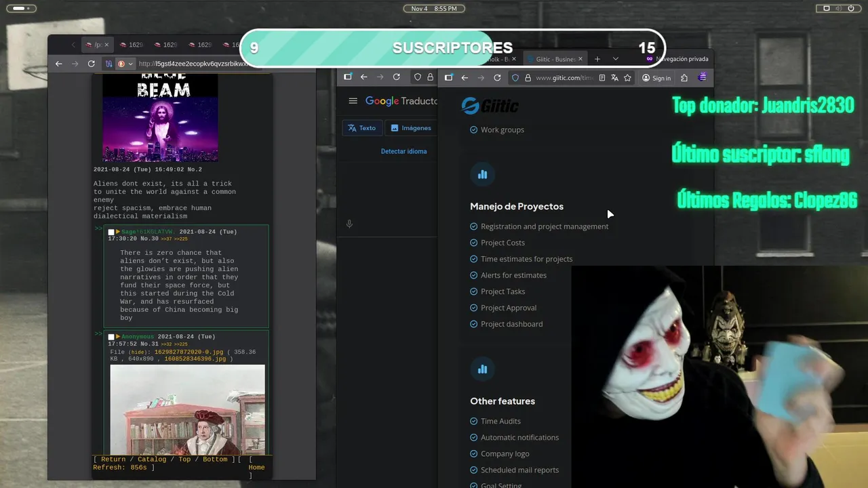Click the Sign in account button
The width and height of the screenshot is (868, 488).
[x=656, y=78]
